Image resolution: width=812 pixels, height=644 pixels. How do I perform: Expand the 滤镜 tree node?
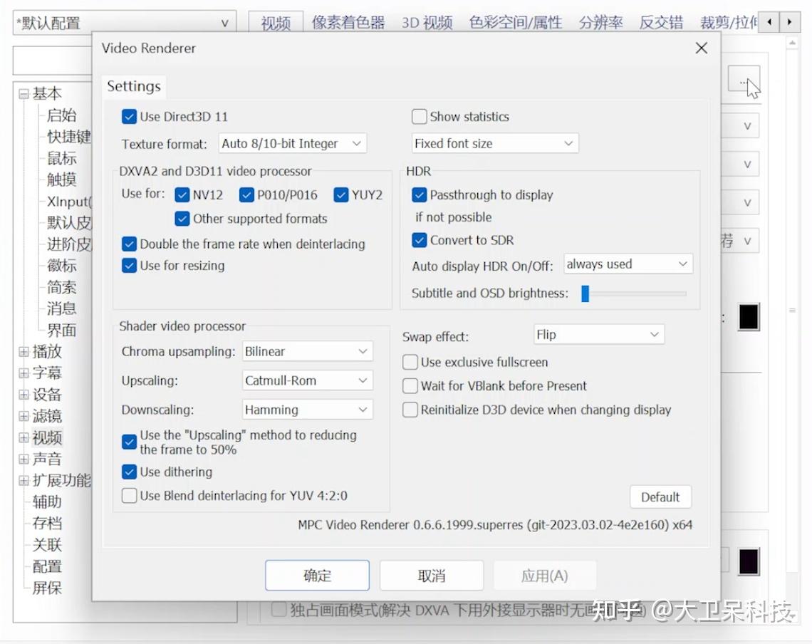23,416
